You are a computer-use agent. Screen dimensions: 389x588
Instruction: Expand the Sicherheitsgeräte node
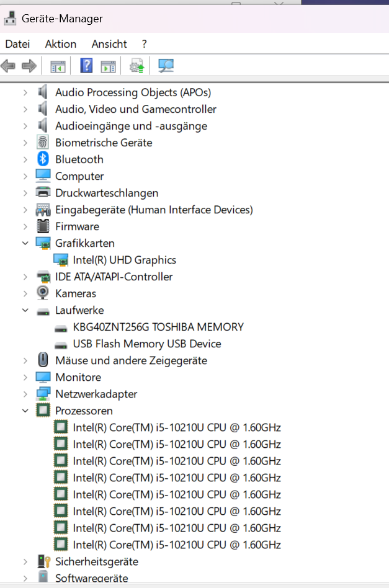tap(25, 562)
